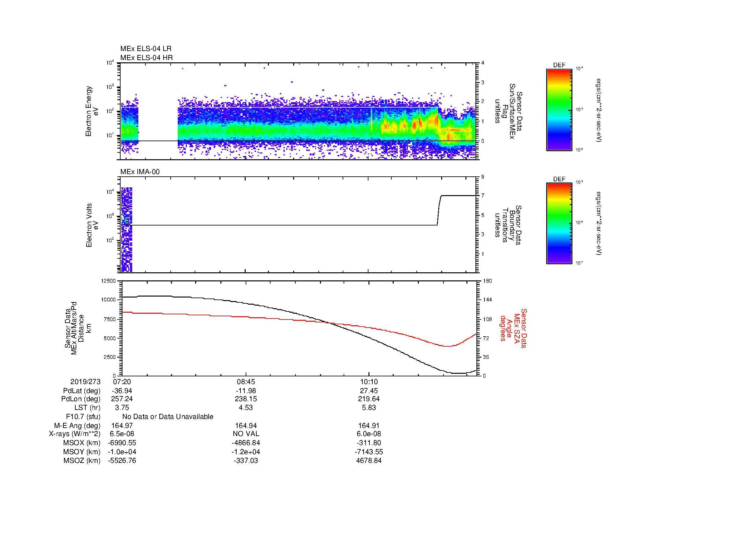Image resolution: width=756 pixels, height=534 pixels.
Task: Click the 'MEx IMA-00' panel title
Action: [140, 172]
